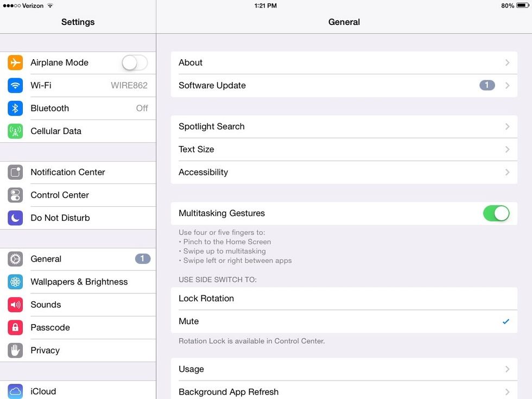Viewport: 532px width, 399px height.
Task: Tap the Accessibility chevron arrow
Action: tap(507, 173)
